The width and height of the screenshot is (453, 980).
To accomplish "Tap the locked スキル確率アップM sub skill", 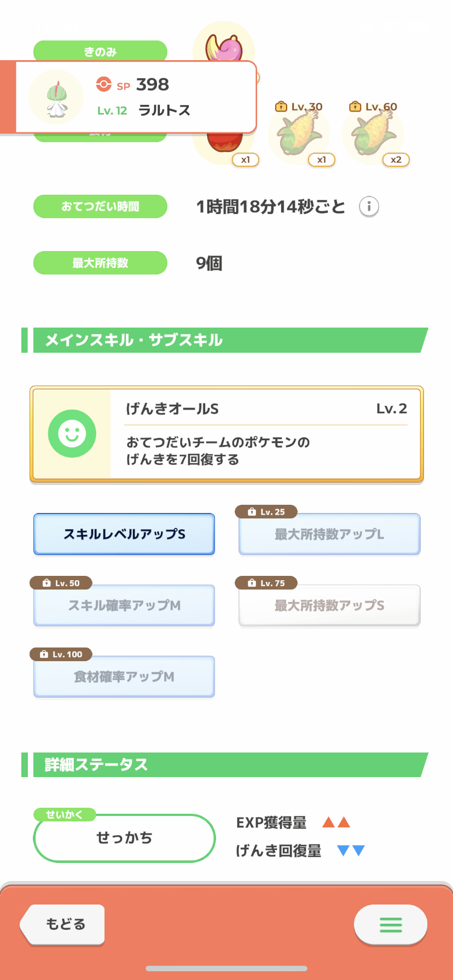I will coord(124,605).
